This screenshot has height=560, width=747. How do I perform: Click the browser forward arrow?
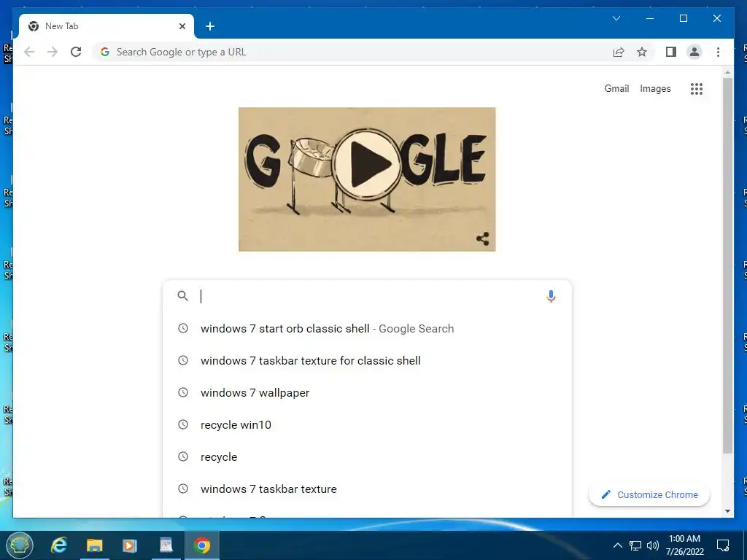point(53,52)
